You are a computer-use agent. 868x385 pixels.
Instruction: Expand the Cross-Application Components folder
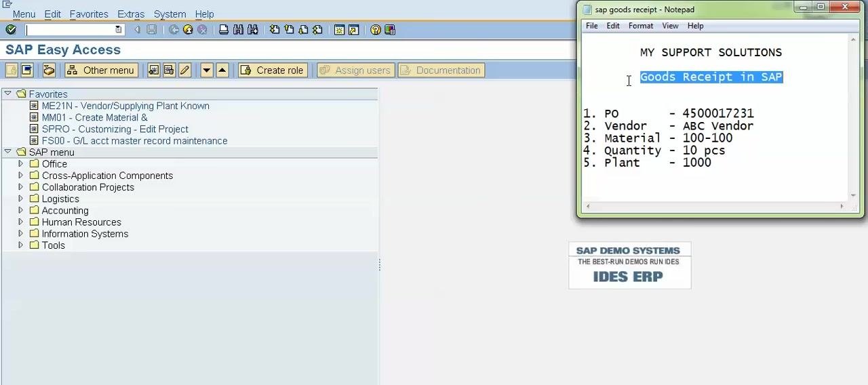pos(20,176)
